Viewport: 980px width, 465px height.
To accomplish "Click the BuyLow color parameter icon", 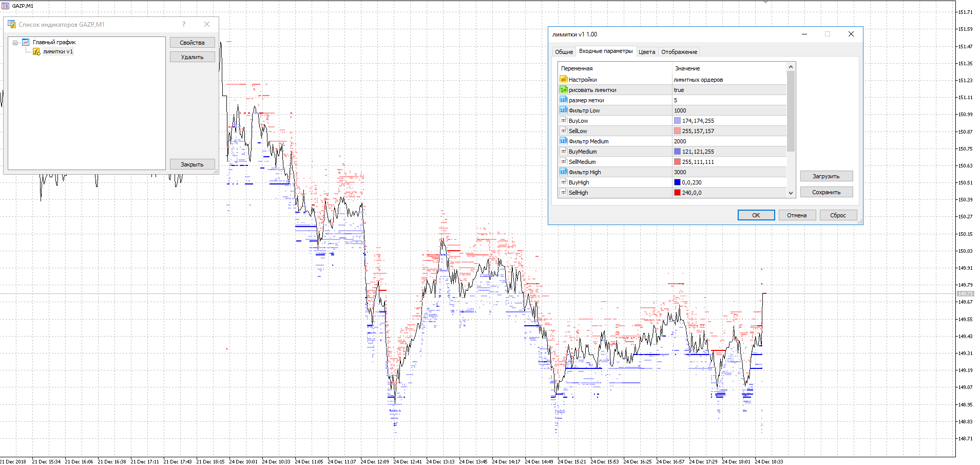I will coord(563,121).
